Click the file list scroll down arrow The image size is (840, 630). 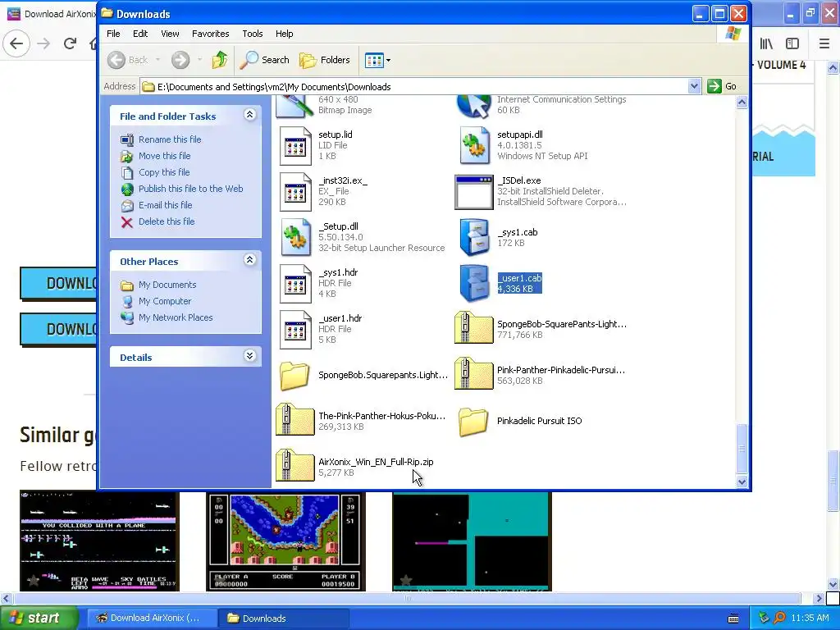click(x=742, y=482)
